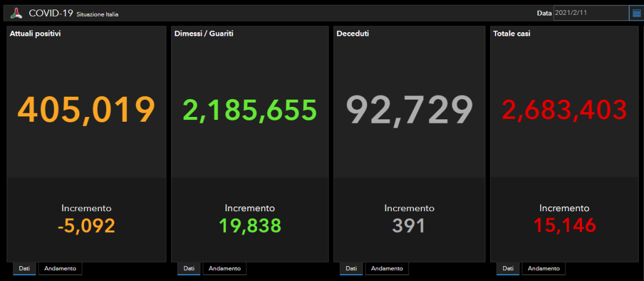Screen dimensions: 644x281
Task: Switch to Andamento tab under Totale casi
Action: tap(544, 268)
